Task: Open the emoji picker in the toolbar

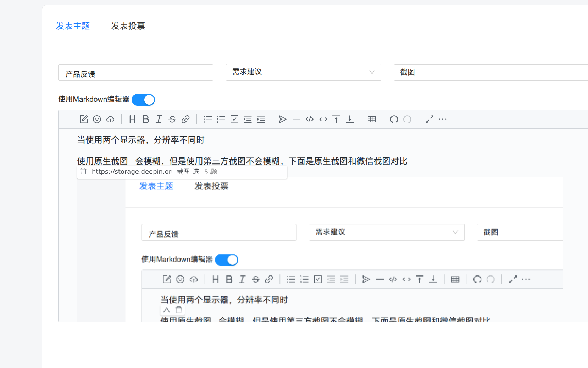Action: pos(97,119)
